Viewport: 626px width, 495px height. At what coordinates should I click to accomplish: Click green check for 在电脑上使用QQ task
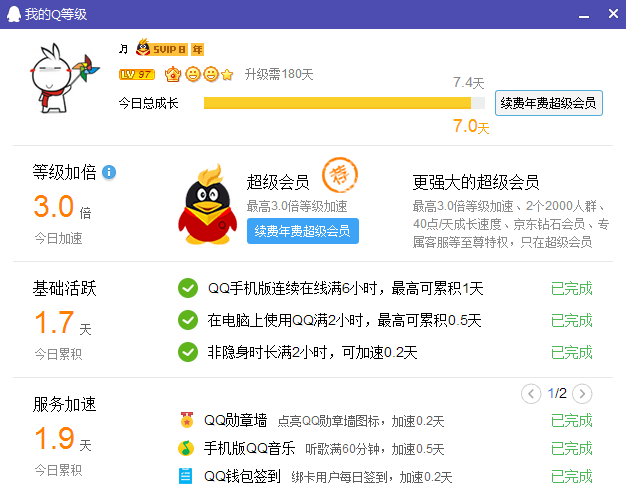pyautogui.click(x=188, y=320)
